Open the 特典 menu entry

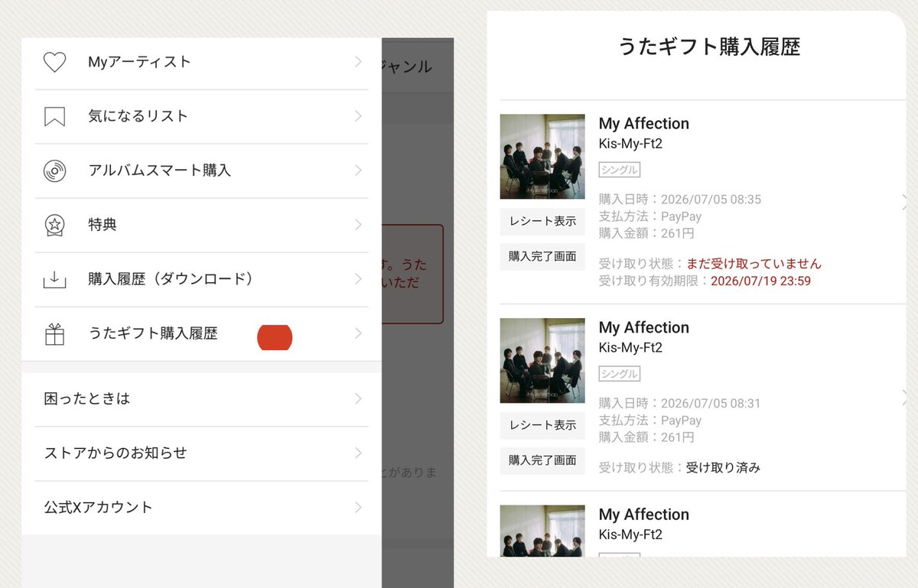(x=201, y=225)
